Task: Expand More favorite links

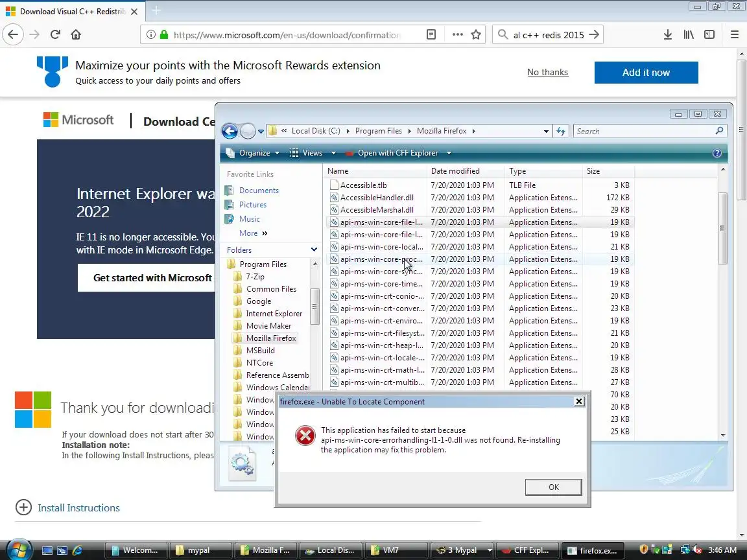Action: [254, 233]
